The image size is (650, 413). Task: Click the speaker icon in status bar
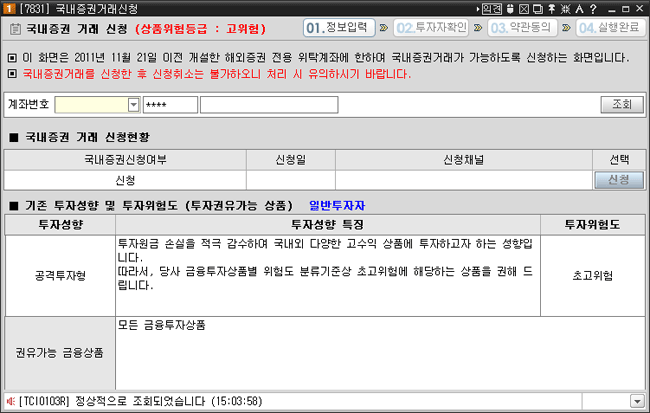click(x=10, y=401)
